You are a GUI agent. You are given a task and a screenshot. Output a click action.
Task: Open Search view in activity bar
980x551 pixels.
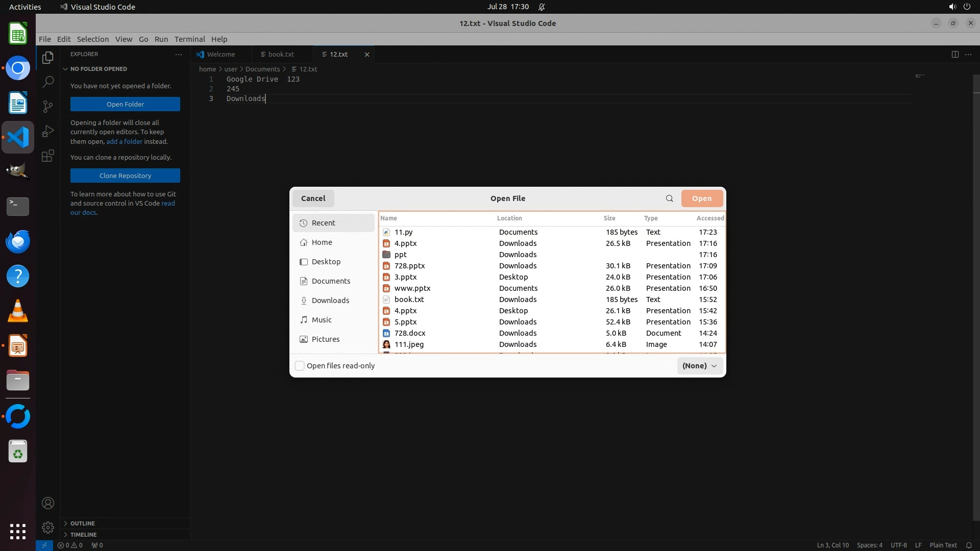click(48, 82)
